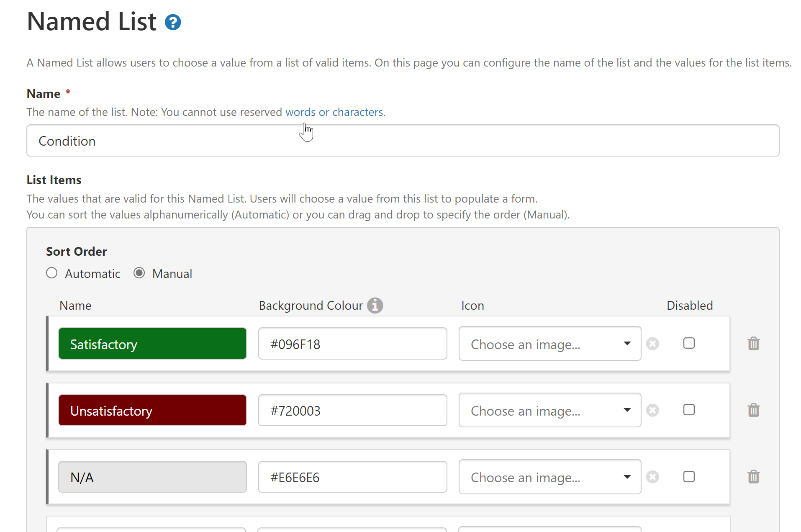Select Automatic sort order
Screen dimensions: 801x532
[x=52, y=273]
